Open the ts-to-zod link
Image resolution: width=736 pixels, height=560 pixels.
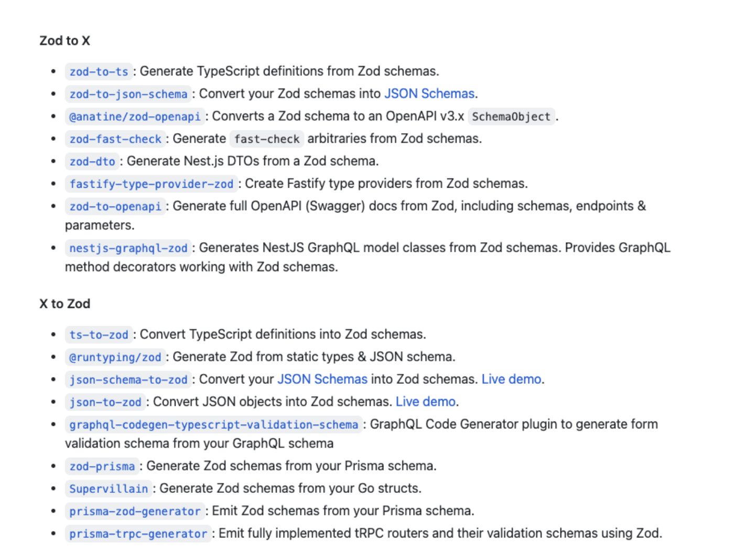pyautogui.click(x=99, y=335)
